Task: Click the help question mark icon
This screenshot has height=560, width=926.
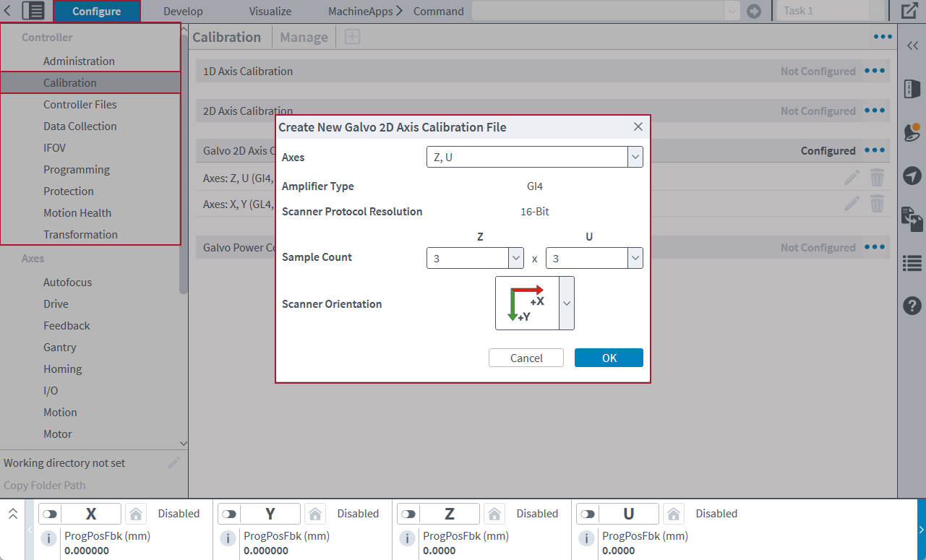Action: coord(912,306)
